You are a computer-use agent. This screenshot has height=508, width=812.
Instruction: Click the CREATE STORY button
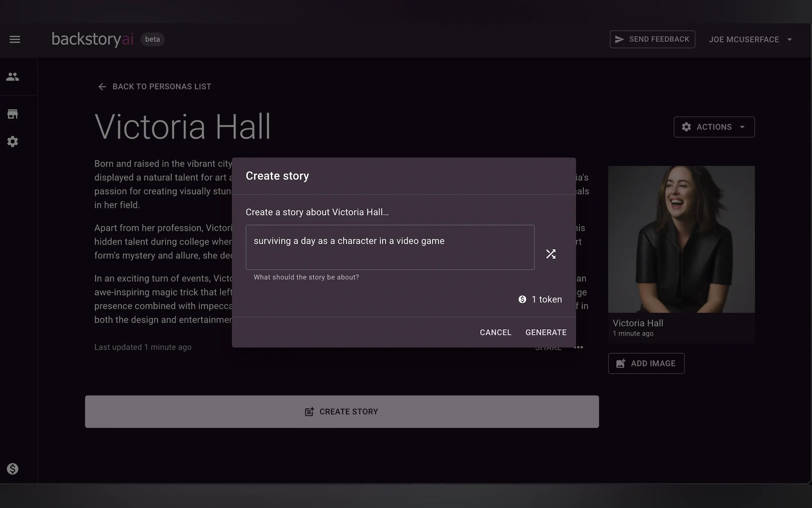click(x=341, y=411)
